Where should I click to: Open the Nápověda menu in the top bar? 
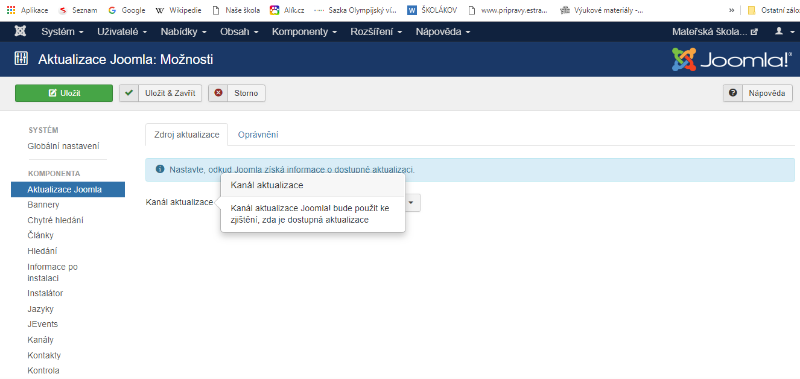point(442,32)
